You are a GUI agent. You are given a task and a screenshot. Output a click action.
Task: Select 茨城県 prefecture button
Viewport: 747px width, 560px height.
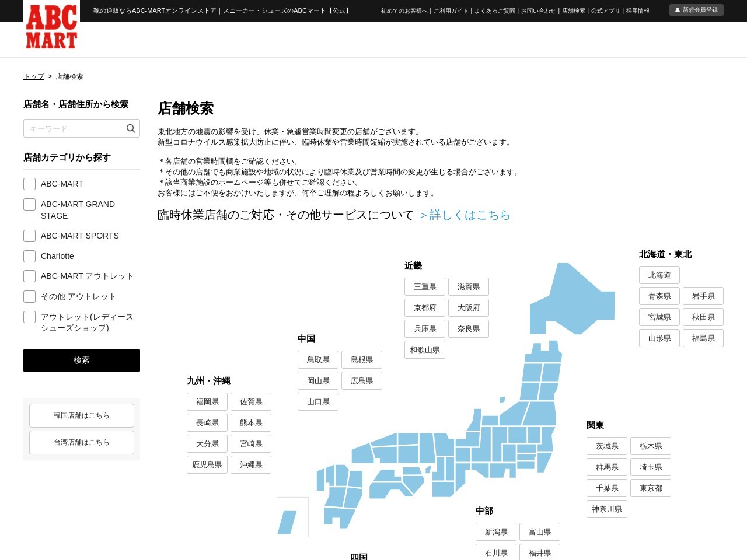[x=607, y=446]
